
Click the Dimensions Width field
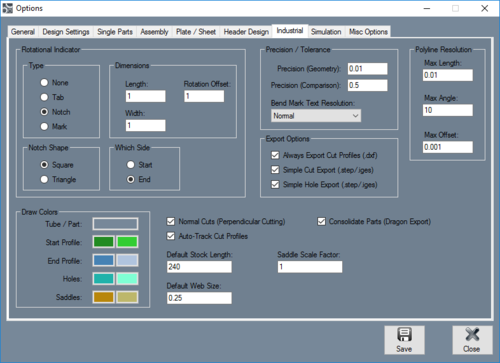(x=145, y=126)
